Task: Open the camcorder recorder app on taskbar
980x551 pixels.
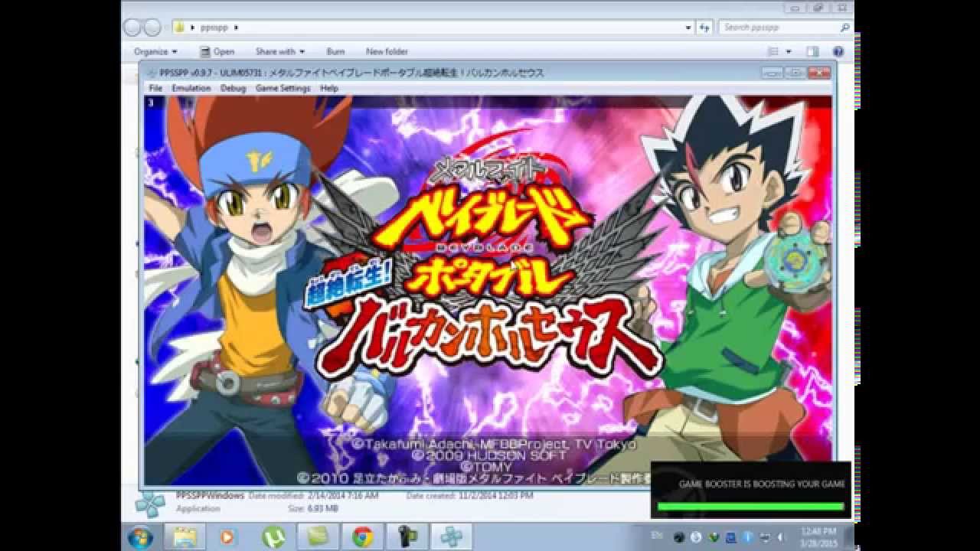Action: pyautogui.click(x=407, y=536)
